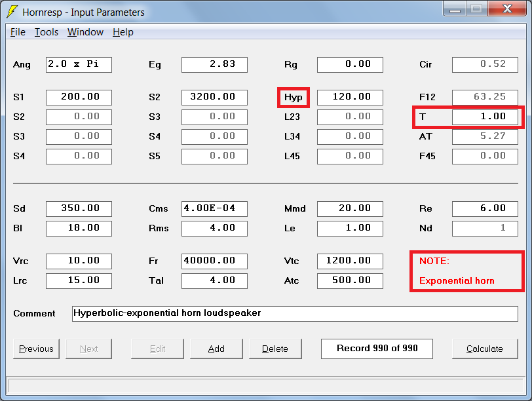Open the Help menu
The image size is (532, 401).
(x=123, y=32)
